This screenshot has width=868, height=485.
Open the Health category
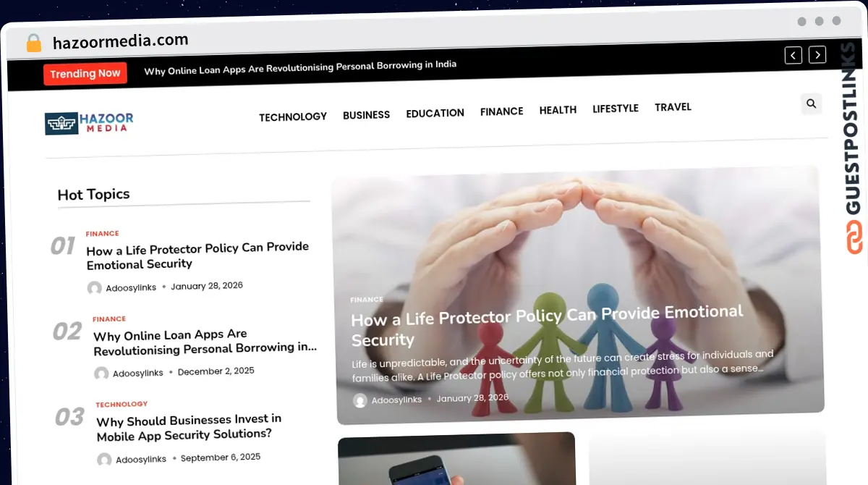tap(558, 110)
